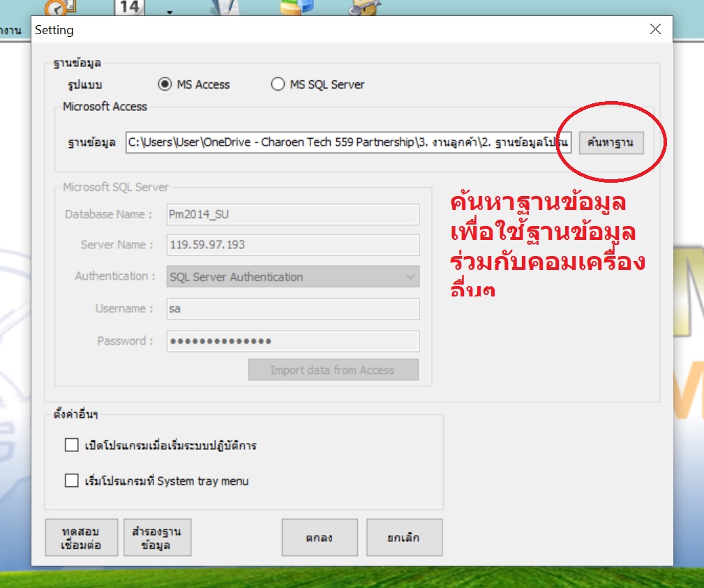This screenshot has height=588, width=704.
Task: Click the 'Password :' label
Action: [126, 341]
